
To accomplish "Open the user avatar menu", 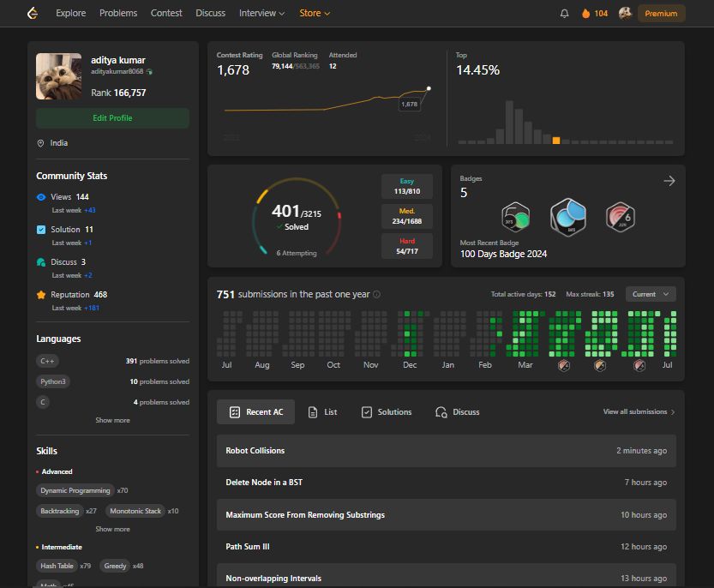I will (x=625, y=13).
